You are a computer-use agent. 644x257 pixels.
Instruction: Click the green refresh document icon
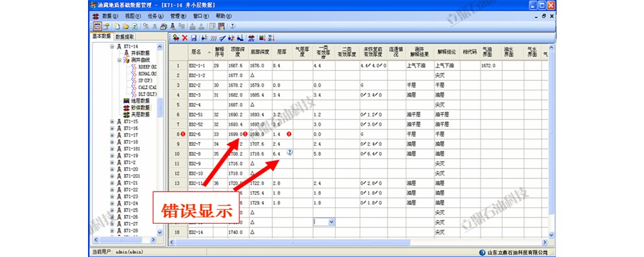(x=135, y=26)
